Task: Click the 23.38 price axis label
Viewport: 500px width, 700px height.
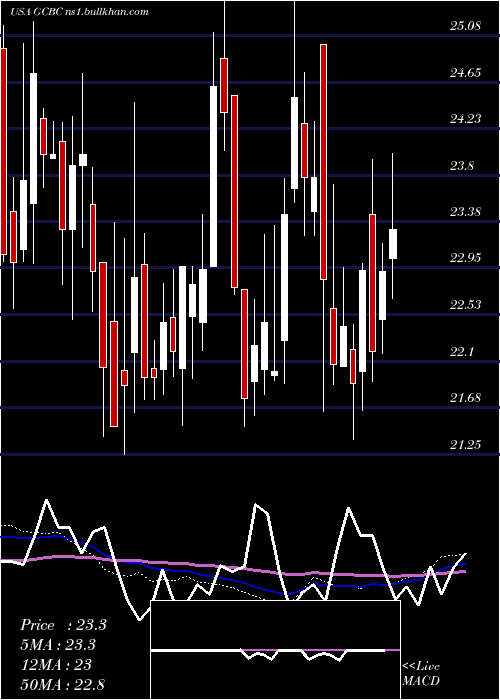Action: tap(465, 212)
